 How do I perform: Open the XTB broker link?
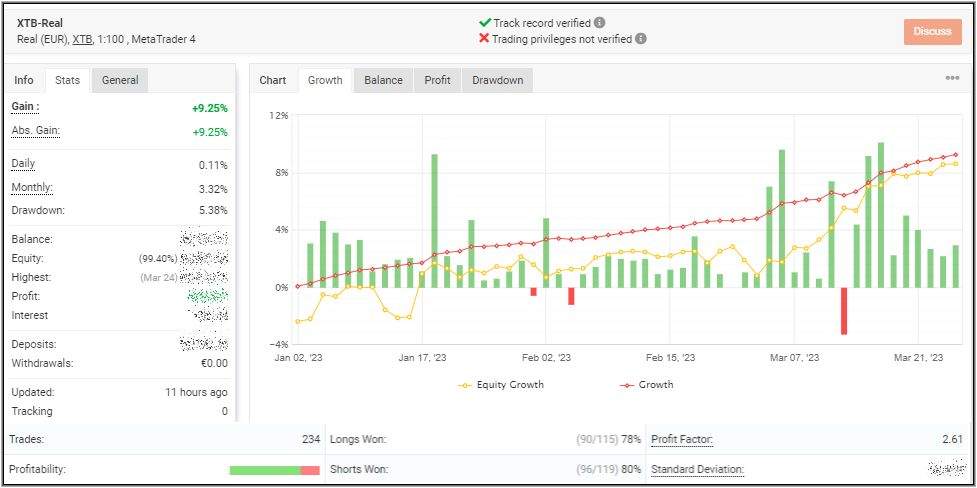pyautogui.click(x=83, y=39)
